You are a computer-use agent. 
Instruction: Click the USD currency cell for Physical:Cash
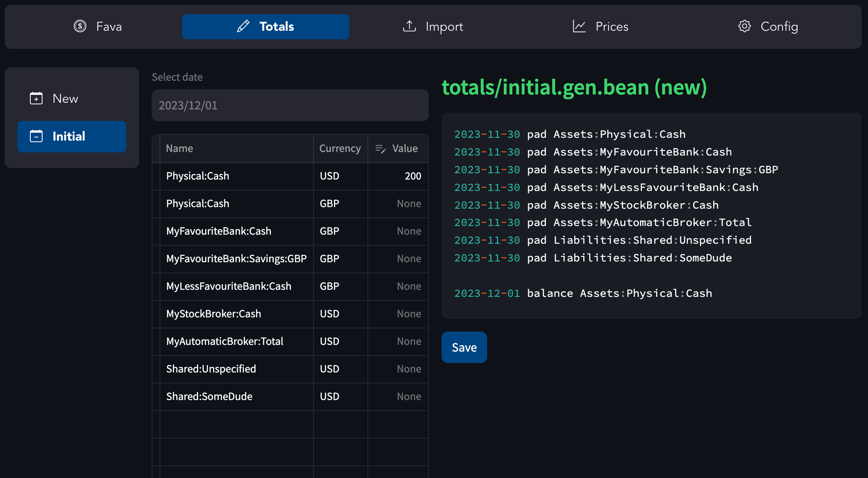click(x=341, y=176)
